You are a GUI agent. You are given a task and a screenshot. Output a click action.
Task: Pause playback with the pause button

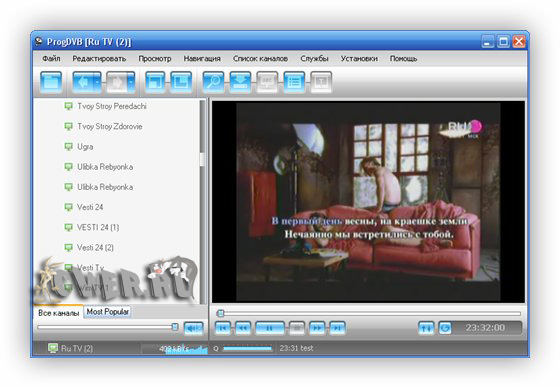[x=270, y=328]
